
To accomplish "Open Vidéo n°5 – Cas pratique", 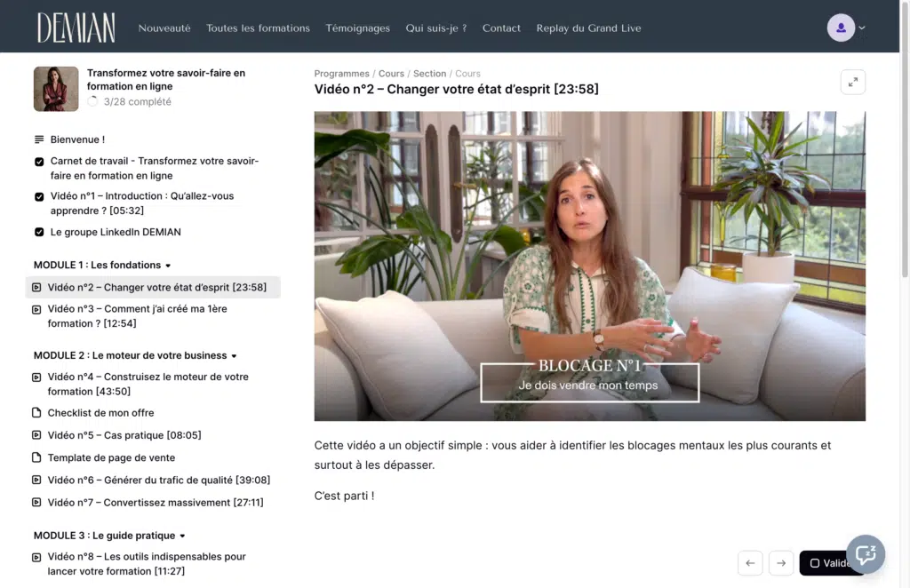I will pos(124,435).
